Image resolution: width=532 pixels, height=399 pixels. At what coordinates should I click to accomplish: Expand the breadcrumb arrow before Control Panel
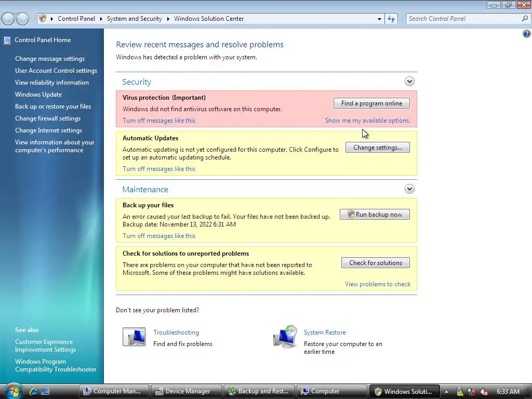(x=52, y=19)
